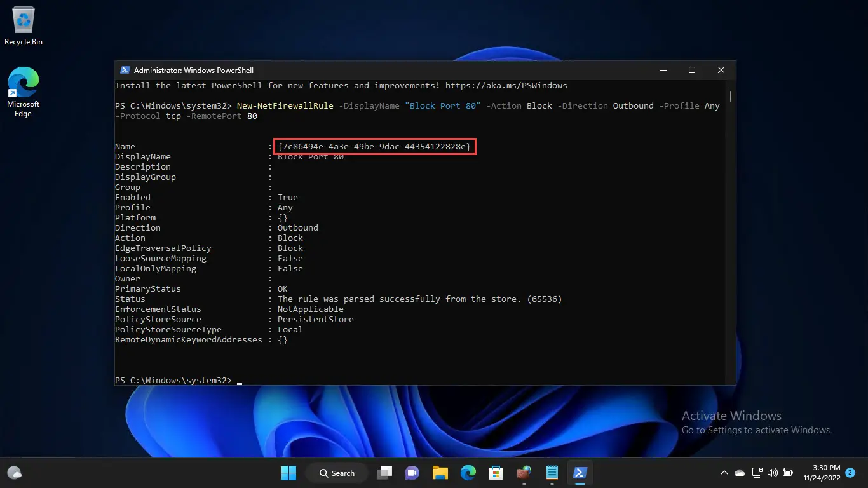
Task: Open Microsoft Store from the taskbar
Action: [x=496, y=473]
